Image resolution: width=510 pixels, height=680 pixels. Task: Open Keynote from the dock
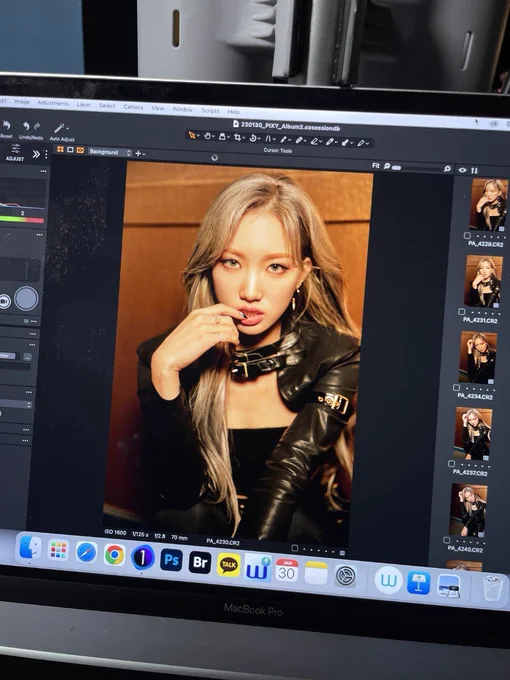(x=418, y=582)
